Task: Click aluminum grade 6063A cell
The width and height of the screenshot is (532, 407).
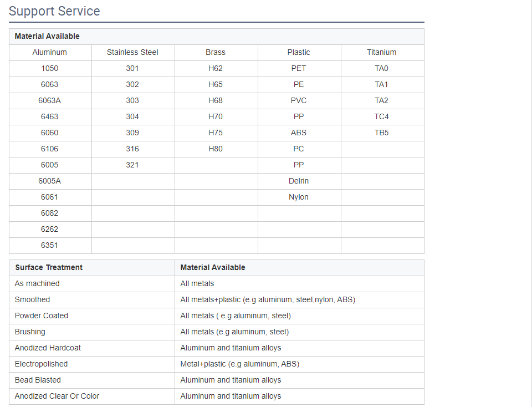Action: (50, 101)
